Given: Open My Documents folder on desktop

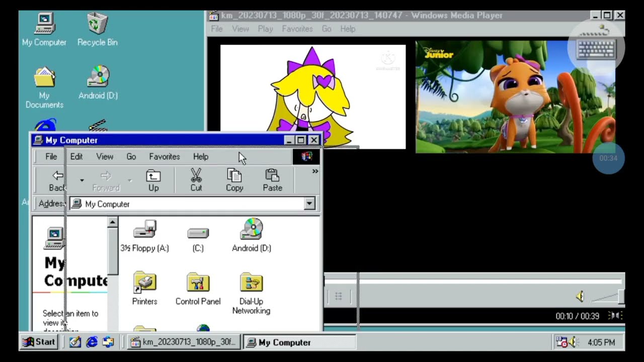Looking at the screenshot, I should (44, 87).
